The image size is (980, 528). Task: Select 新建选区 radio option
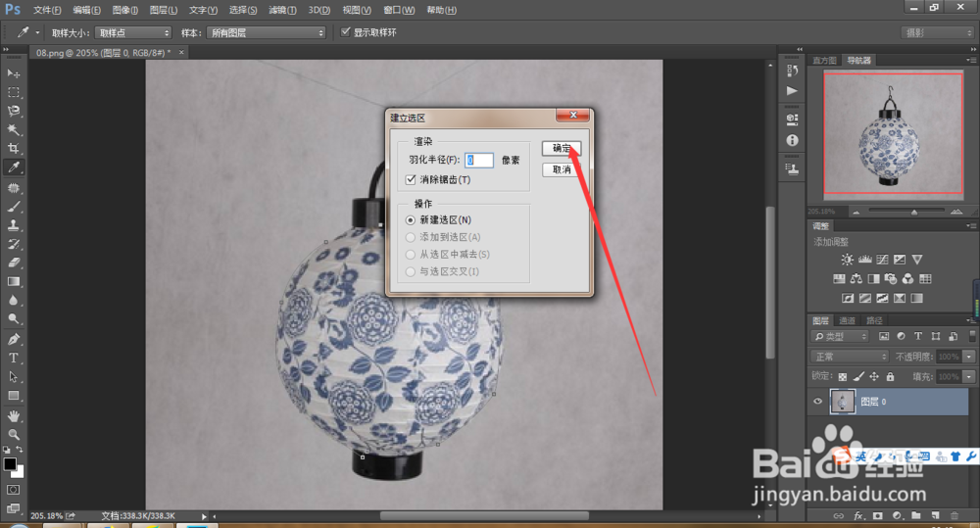coord(410,220)
